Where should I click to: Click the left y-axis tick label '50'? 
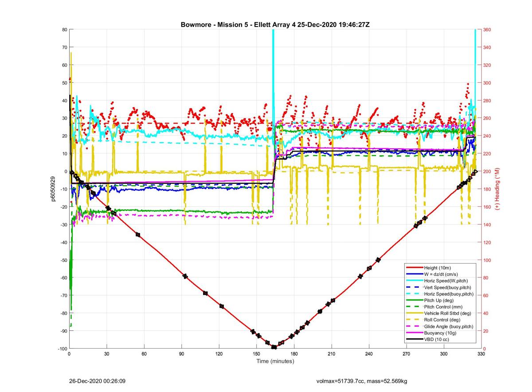click(x=64, y=83)
